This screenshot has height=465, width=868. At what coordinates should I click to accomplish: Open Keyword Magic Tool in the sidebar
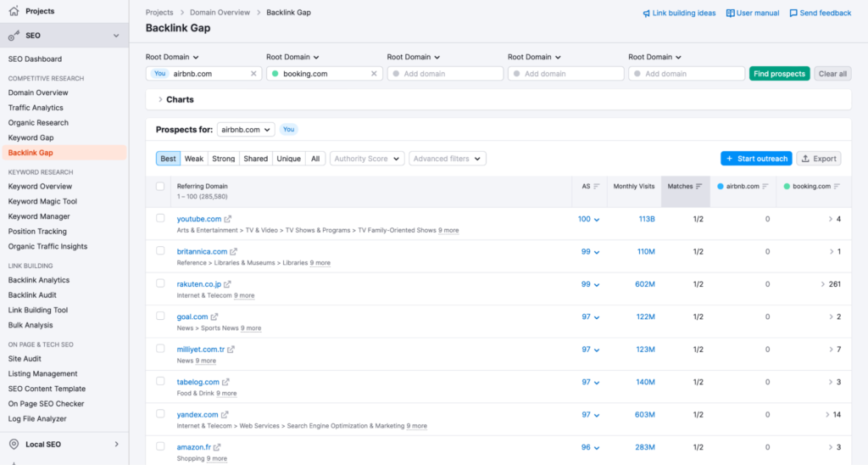[42, 201]
